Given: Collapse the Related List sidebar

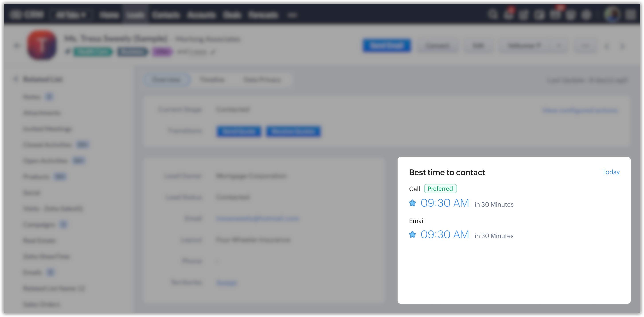Looking at the screenshot, I should [x=16, y=79].
